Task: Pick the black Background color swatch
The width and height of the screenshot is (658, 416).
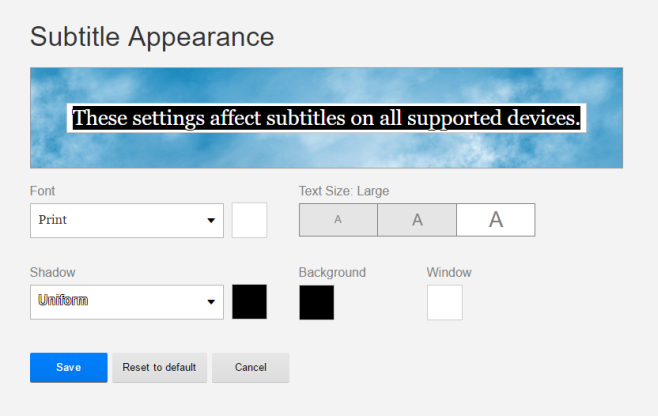Action: pos(316,302)
